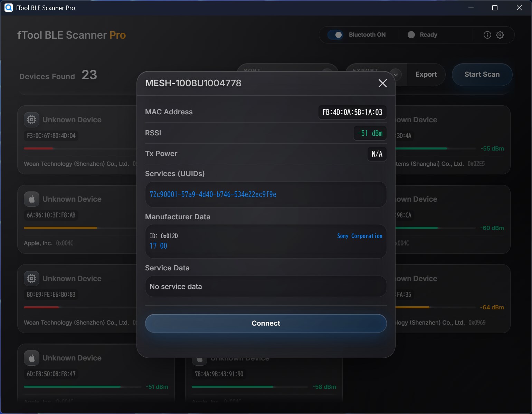Image resolution: width=532 pixels, height=414 pixels.
Task: Click the info icon near settings
Action: point(487,35)
